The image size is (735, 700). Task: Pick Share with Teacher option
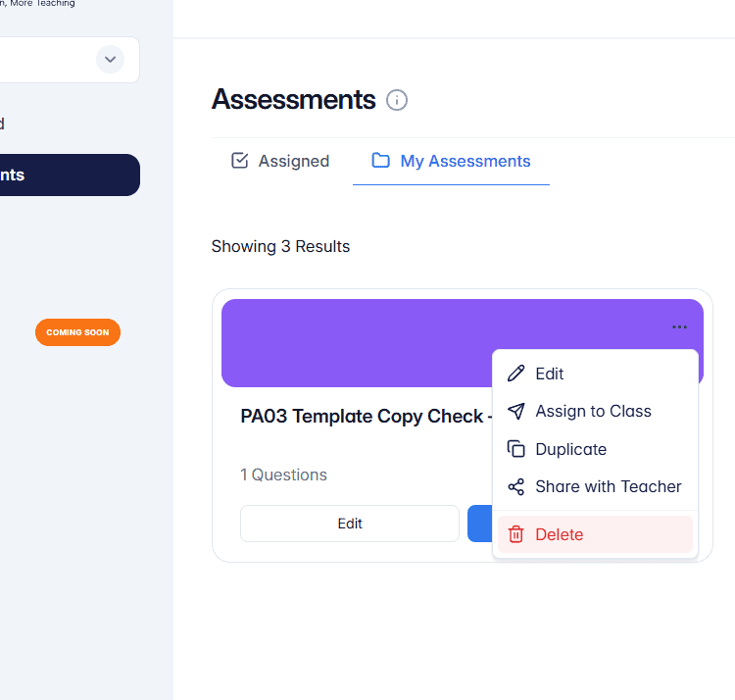point(595,486)
